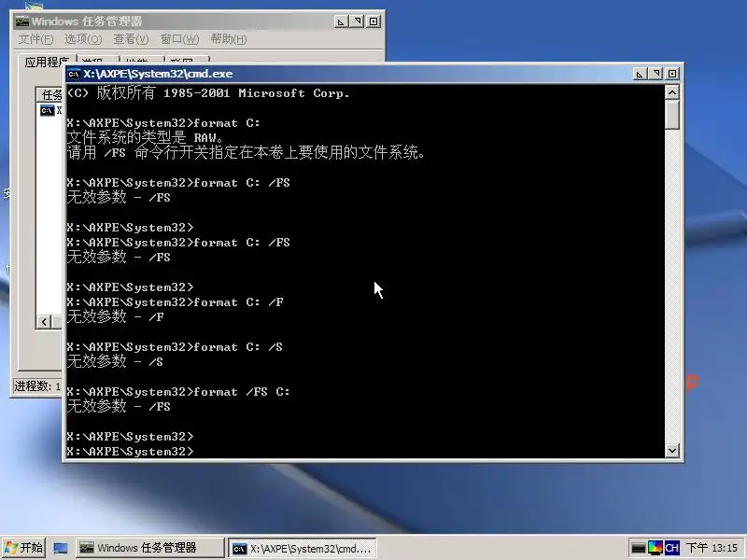Switch to the cmd.exe taskbar button
The height and width of the screenshot is (560, 747).
(x=302, y=548)
